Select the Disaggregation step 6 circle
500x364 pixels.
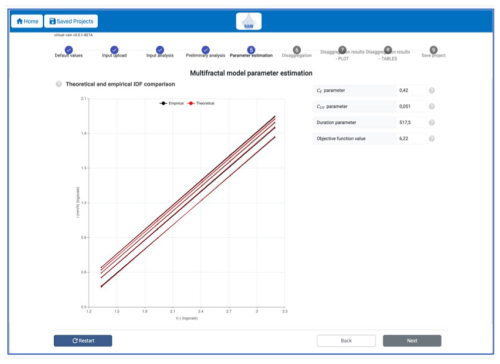[297, 50]
